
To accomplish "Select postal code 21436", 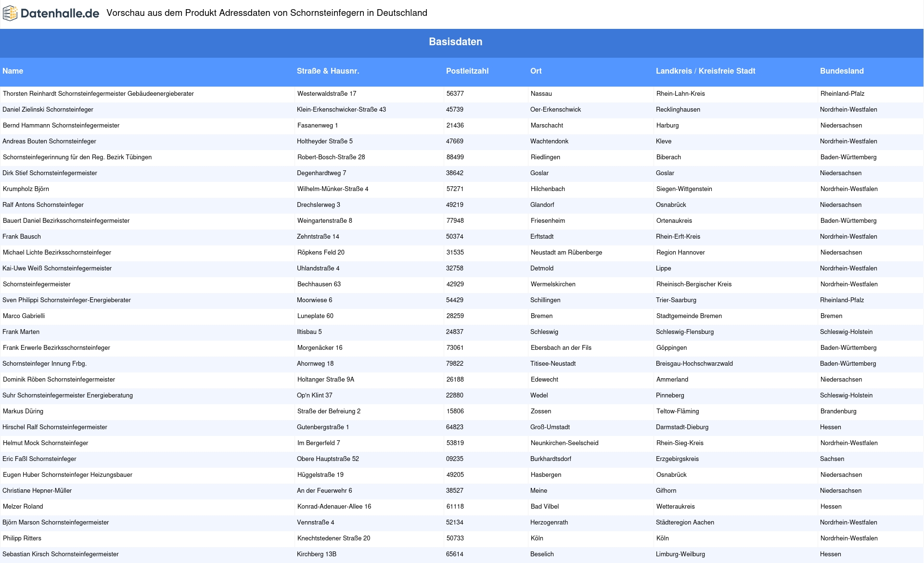I will [455, 126].
